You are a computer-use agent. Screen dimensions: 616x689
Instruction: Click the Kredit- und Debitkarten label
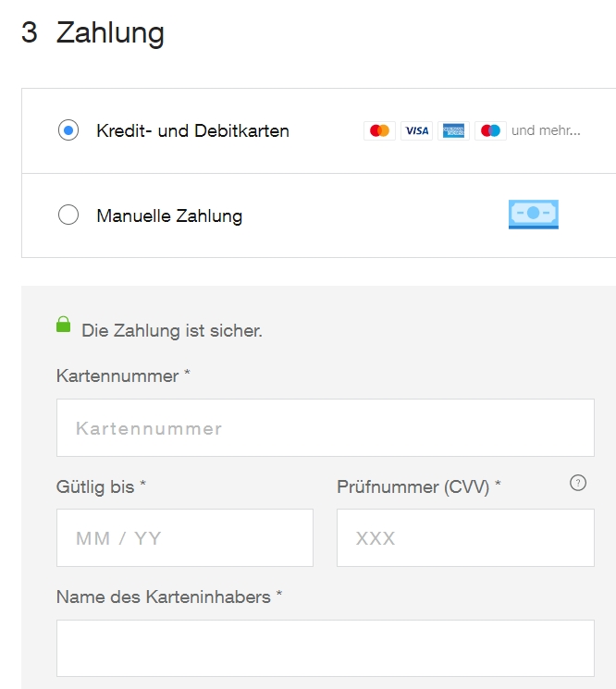coord(192,131)
